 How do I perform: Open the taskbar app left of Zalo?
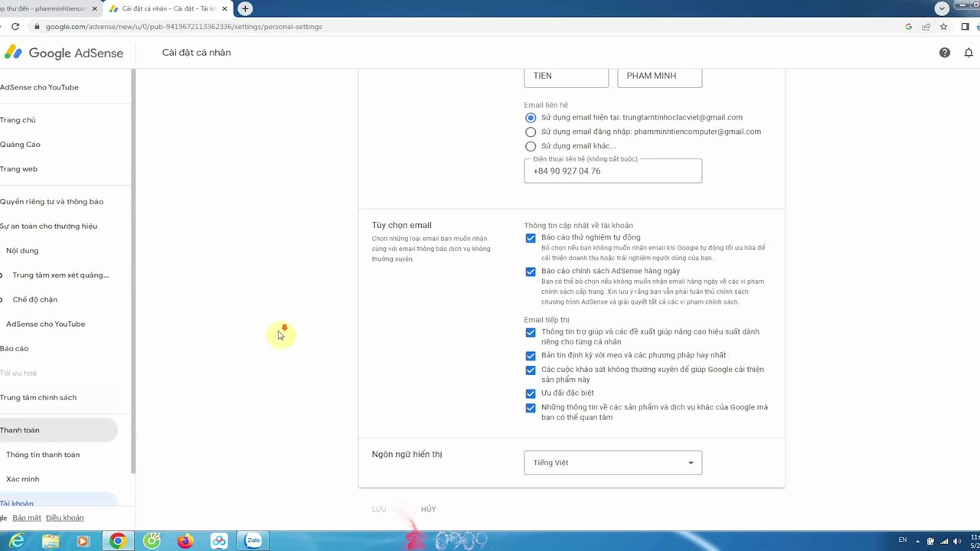(x=219, y=541)
